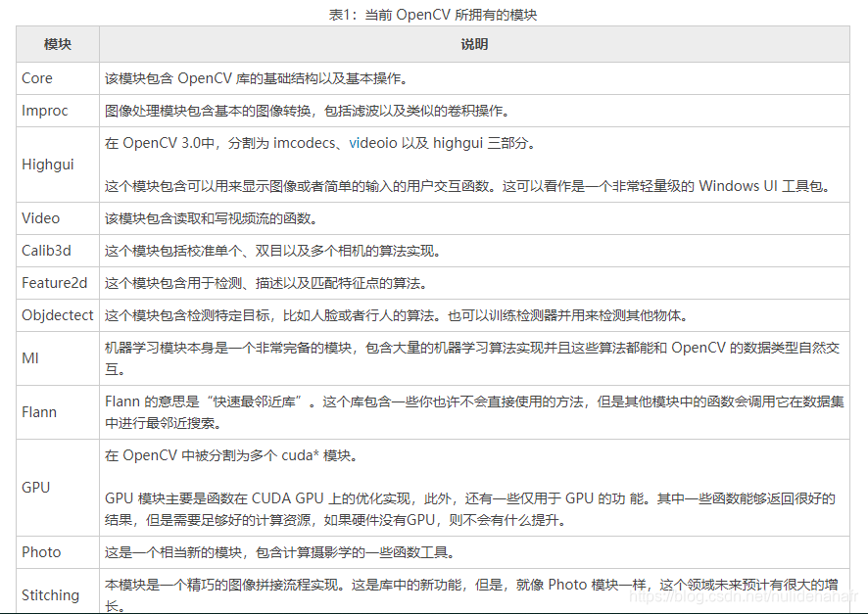Click the Objdectect description about 人脸或者行人
Viewport: 868px width, 614px height.
(398, 316)
